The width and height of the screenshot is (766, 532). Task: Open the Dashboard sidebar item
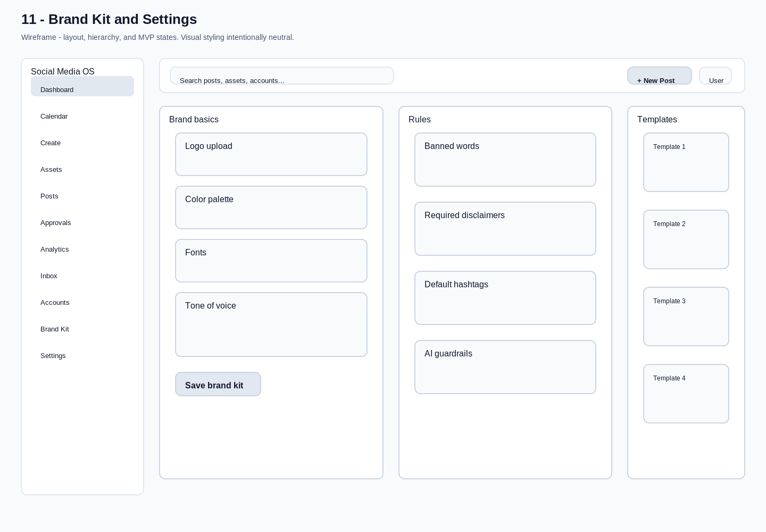(x=82, y=86)
